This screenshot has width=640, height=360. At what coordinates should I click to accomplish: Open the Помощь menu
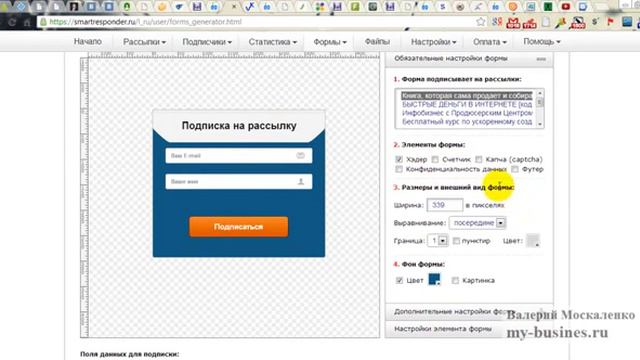tap(542, 42)
